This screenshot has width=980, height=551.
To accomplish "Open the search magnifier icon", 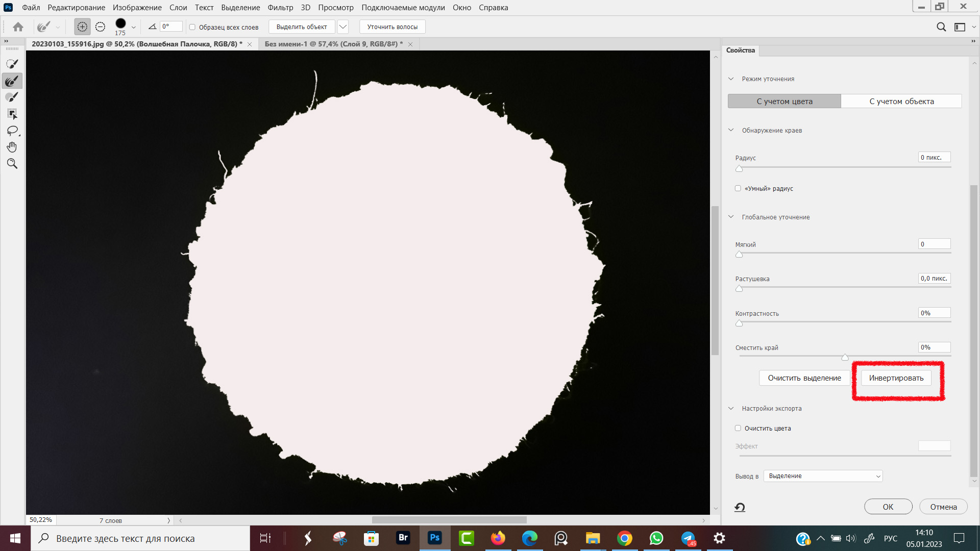I will click(941, 27).
